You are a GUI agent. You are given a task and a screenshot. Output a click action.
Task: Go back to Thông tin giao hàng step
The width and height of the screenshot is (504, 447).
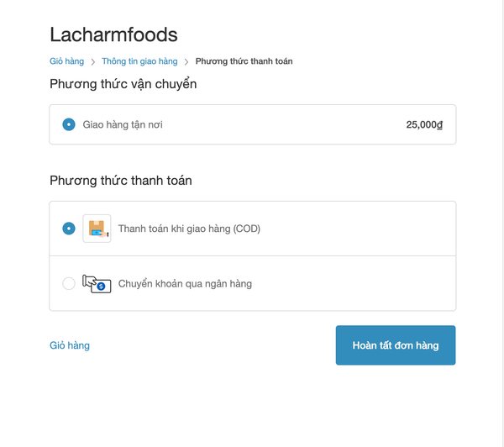pyautogui.click(x=139, y=61)
